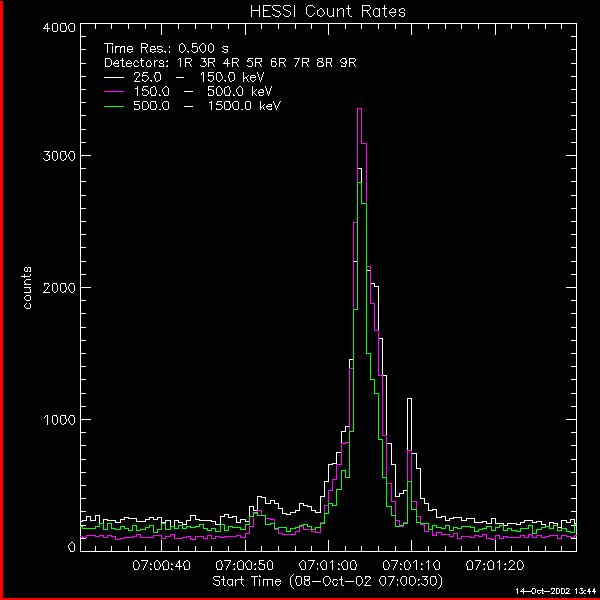Click the white legend line for 25.0 - 150.0 keV
Screen dimensions: 600x600
(114, 77)
